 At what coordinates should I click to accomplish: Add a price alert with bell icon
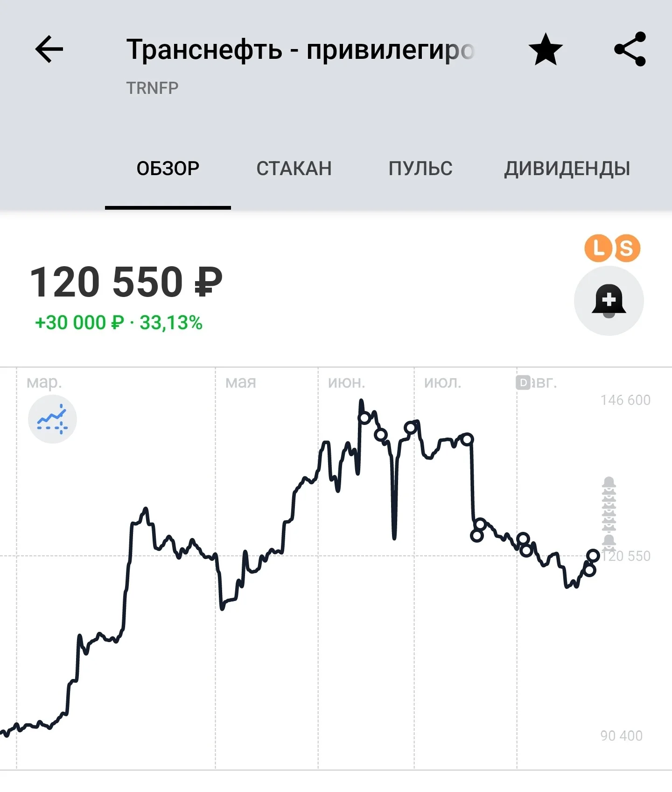coord(609,301)
